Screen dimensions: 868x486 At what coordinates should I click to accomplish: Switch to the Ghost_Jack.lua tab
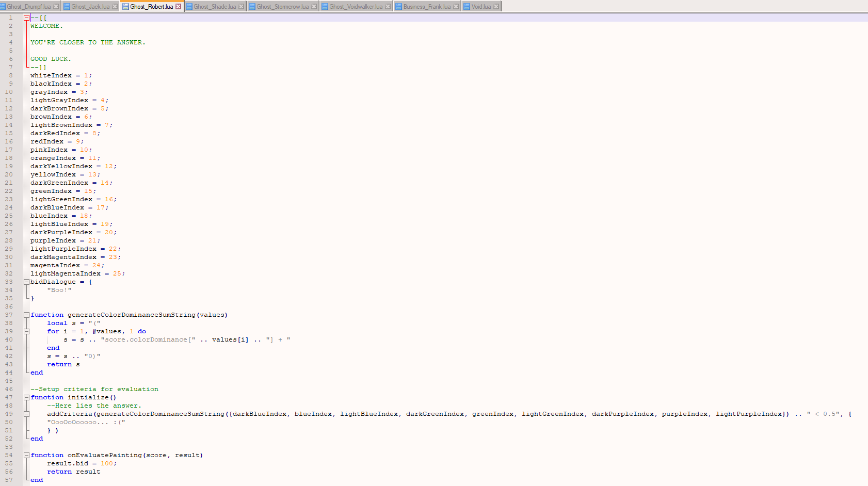(x=90, y=7)
